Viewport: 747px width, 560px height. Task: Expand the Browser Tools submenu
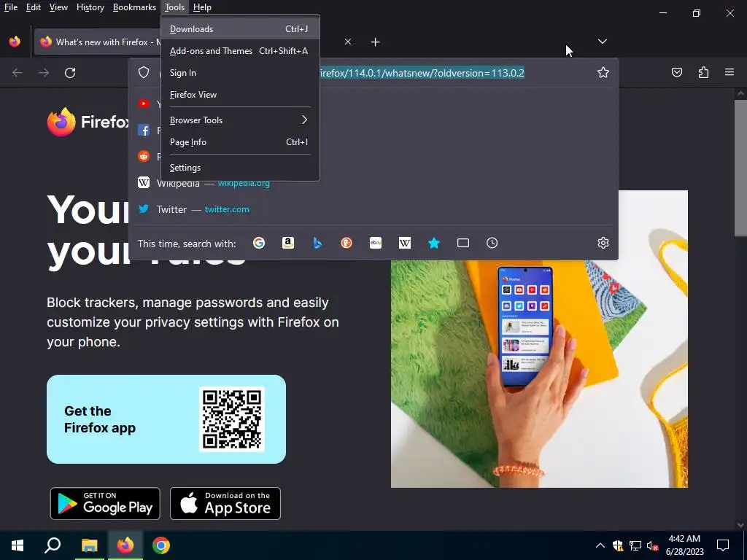coord(239,120)
